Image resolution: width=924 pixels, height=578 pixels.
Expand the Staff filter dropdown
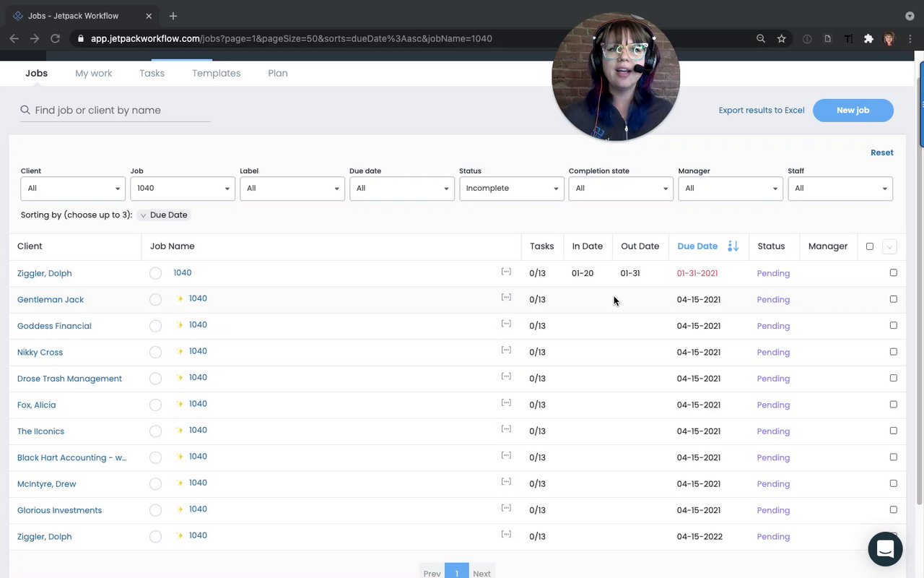pos(840,189)
